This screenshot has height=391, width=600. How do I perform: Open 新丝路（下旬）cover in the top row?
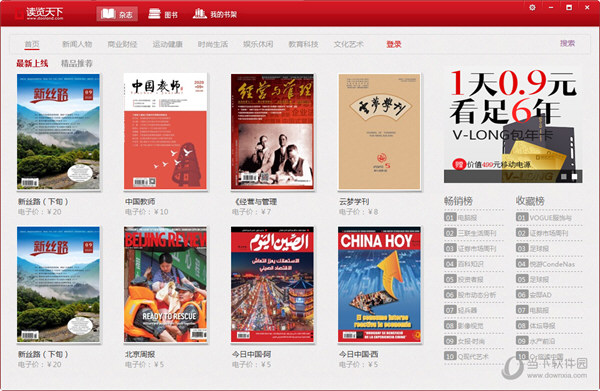point(58,132)
